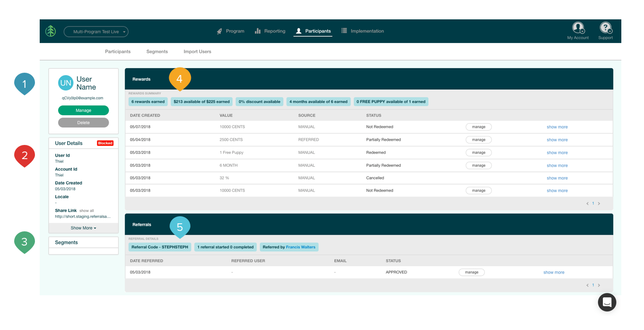
Task: Click show more for the APPROVED referral
Action: tap(553, 272)
